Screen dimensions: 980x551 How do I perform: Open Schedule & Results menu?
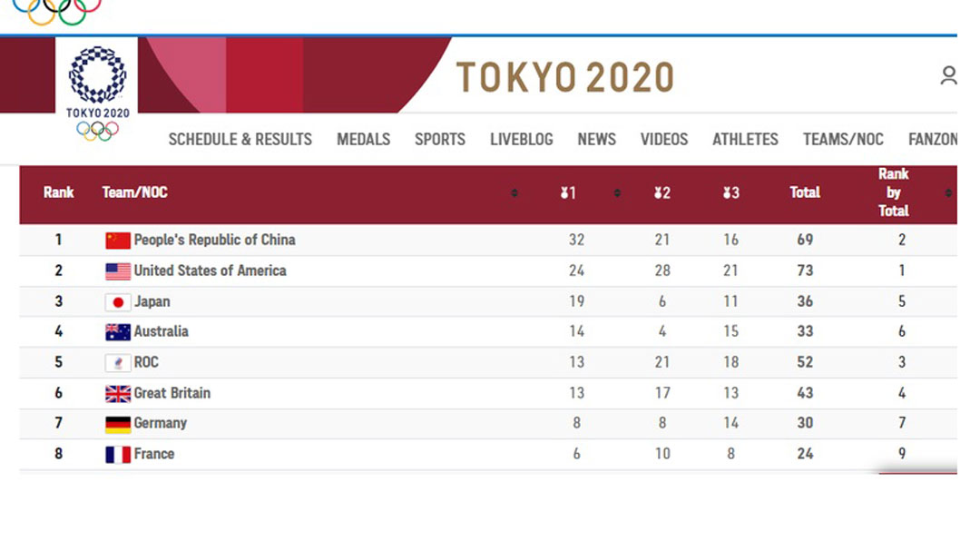(240, 139)
